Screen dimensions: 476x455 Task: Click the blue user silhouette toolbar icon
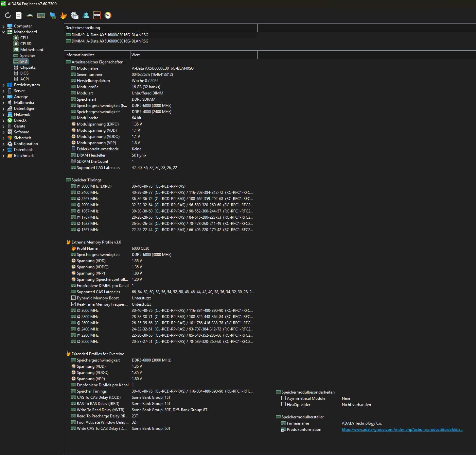(86, 15)
